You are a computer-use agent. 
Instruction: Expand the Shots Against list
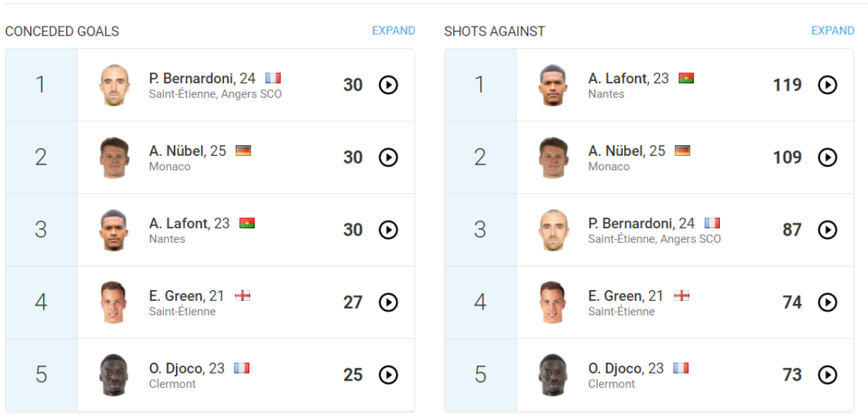click(833, 31)
